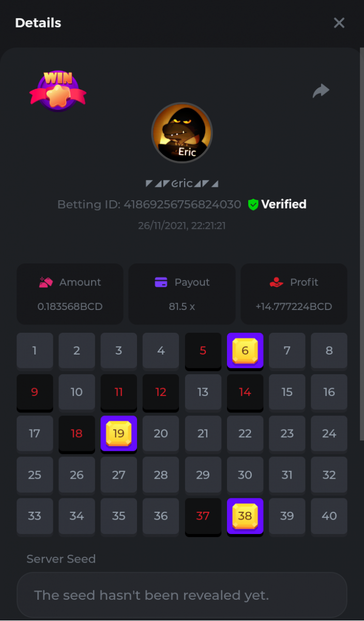Click the green Verified shield icon
This screenshot has height=621, width=364.
click(253, 204)
